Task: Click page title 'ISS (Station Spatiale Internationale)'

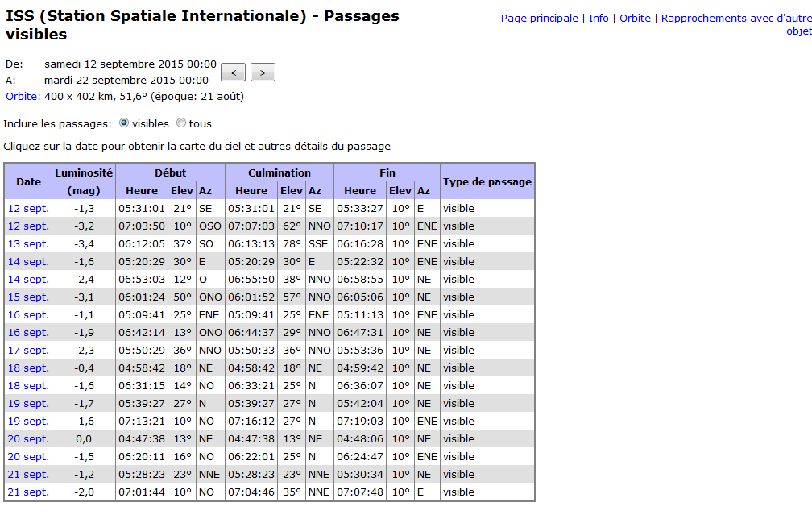Action: coord(156,16)
